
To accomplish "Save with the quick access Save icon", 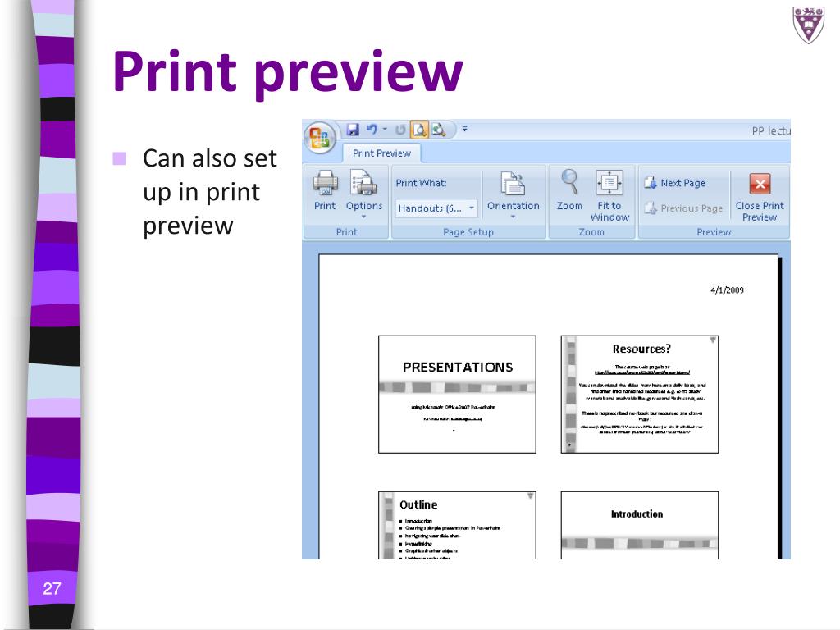I will 352,130.
